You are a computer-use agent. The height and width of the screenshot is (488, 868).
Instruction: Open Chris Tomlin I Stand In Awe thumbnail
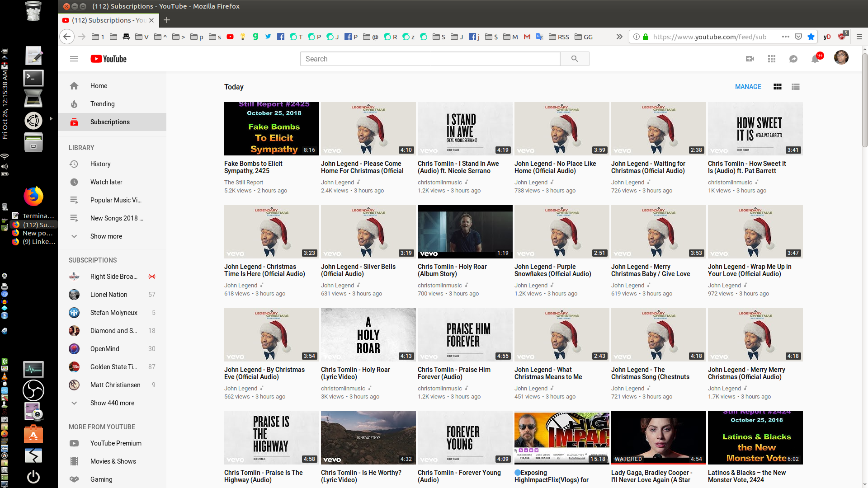tap(465, 129)
